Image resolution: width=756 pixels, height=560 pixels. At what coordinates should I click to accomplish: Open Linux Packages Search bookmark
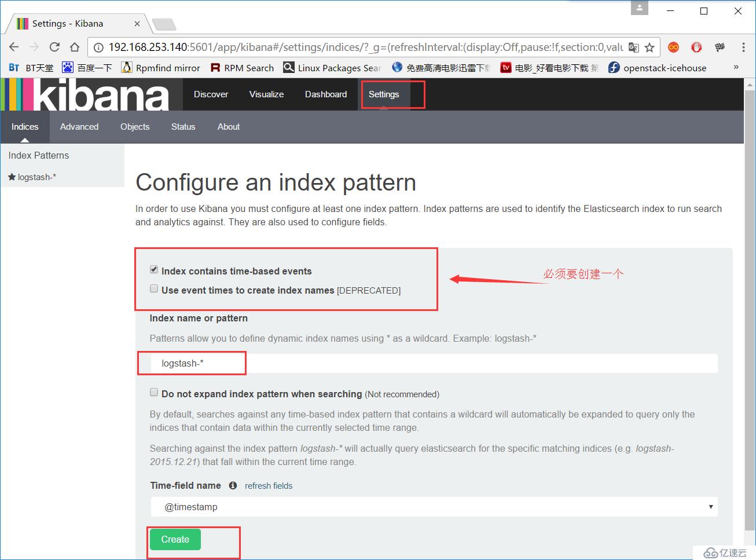(332, 68)
